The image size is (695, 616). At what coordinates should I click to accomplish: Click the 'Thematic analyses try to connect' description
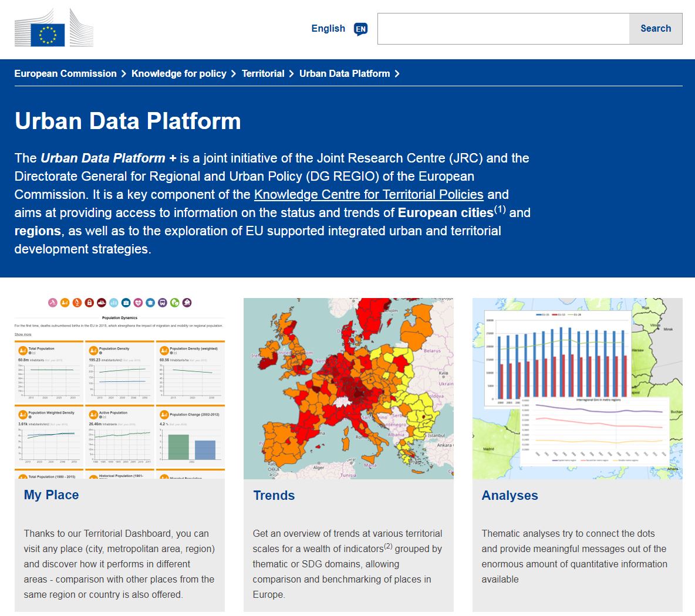tap(575, 556)
